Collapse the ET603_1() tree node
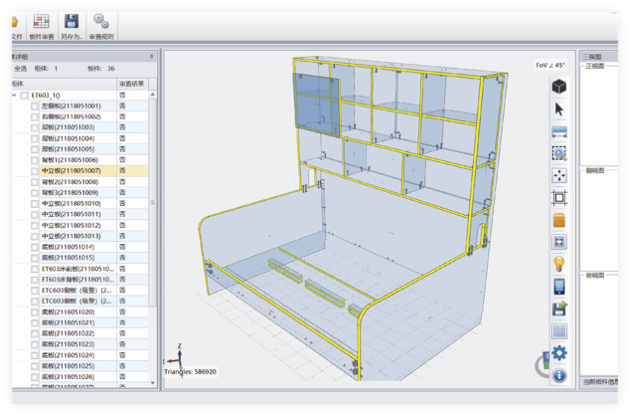This screenshot has height=416, width=630. coord(14,95)
